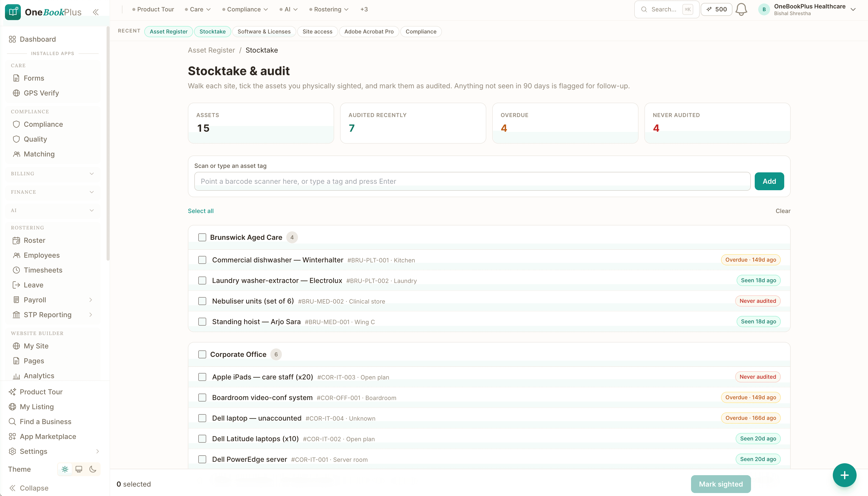Go to Asset Register recent tab
The image size is (868, 496).
tap(169, 31)
